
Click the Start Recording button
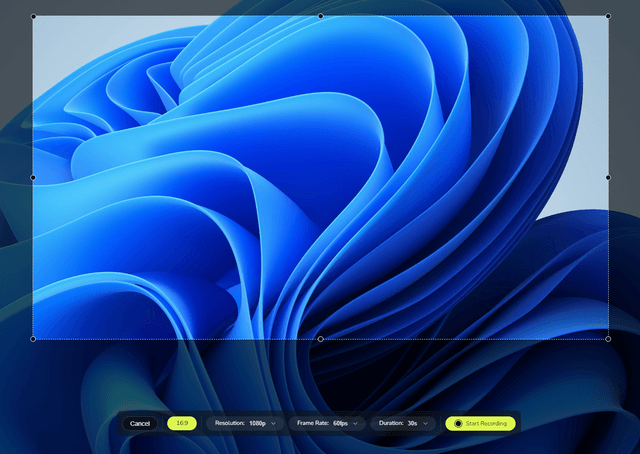tap(480, 423)
